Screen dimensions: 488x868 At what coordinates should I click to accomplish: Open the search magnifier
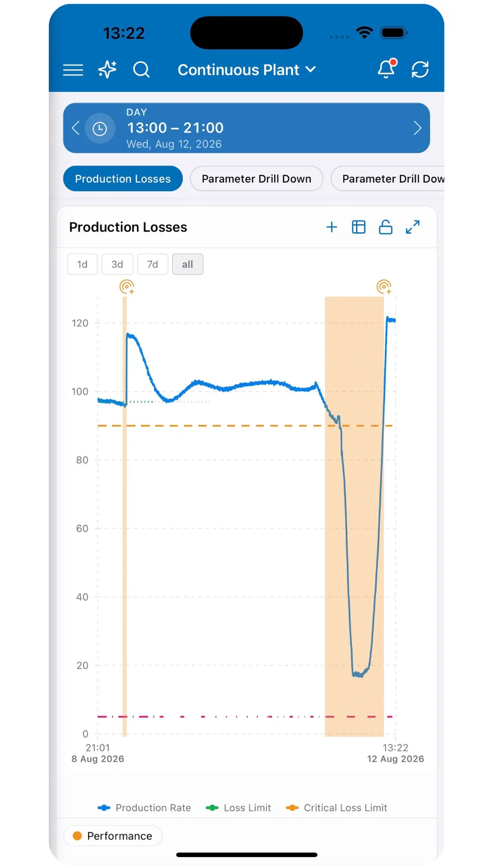point(141,70)
